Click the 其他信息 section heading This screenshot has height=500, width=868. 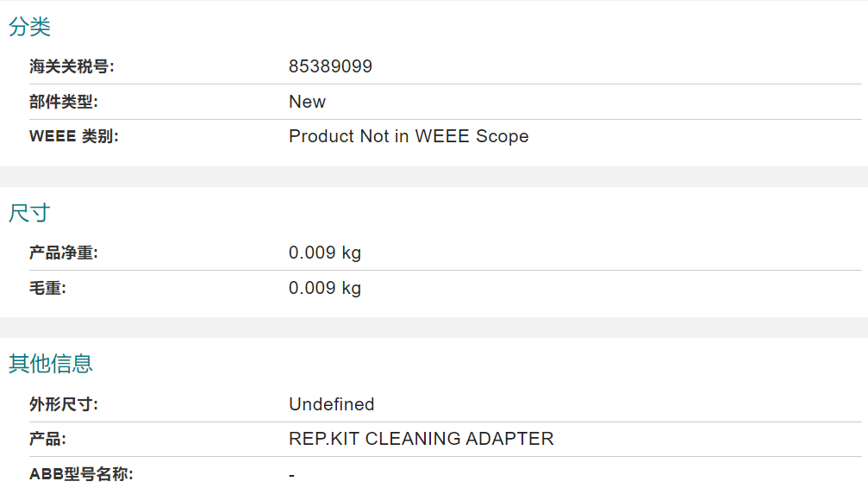coord(51,364)
